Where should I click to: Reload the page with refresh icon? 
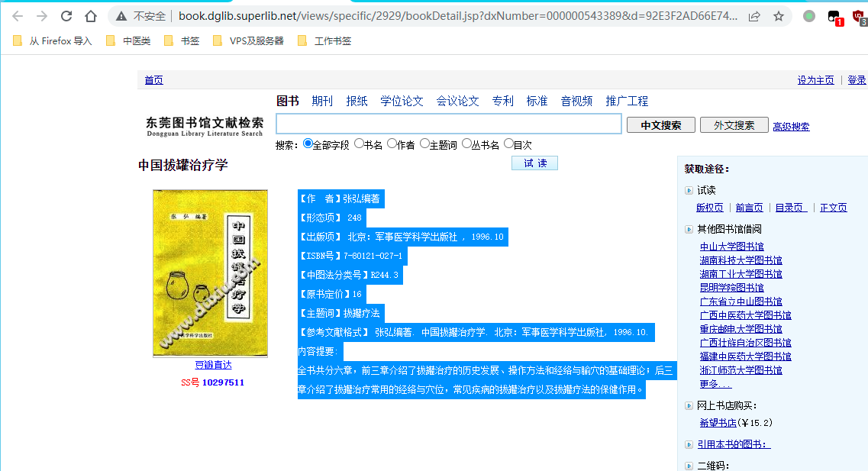tap(66, 16)
